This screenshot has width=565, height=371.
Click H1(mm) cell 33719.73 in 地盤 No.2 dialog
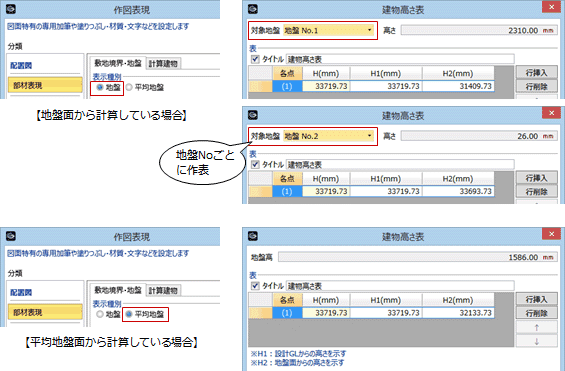(x=386, y=191)
